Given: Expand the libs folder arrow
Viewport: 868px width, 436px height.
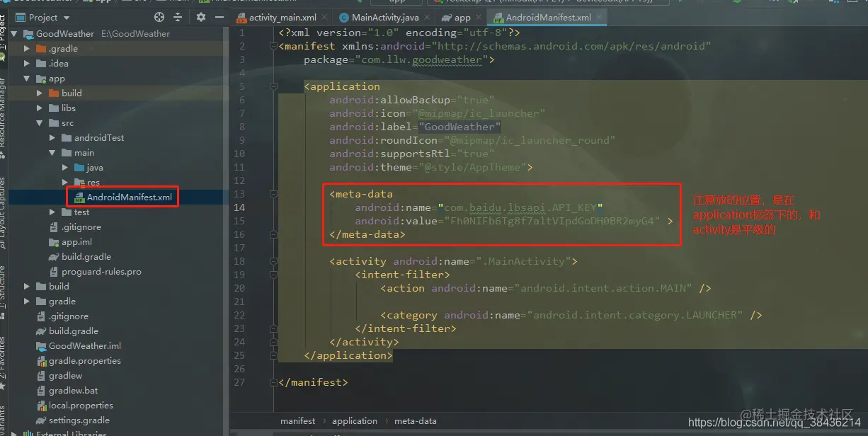Looking at the screenshot, I should 40,108.
